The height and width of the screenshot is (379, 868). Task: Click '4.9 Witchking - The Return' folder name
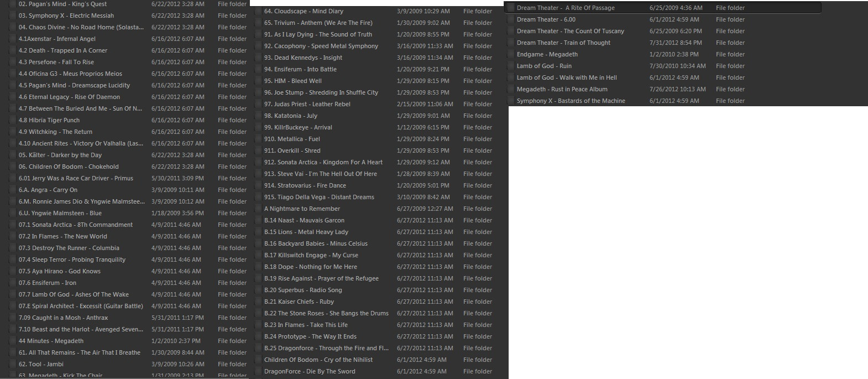coord(55,132)
